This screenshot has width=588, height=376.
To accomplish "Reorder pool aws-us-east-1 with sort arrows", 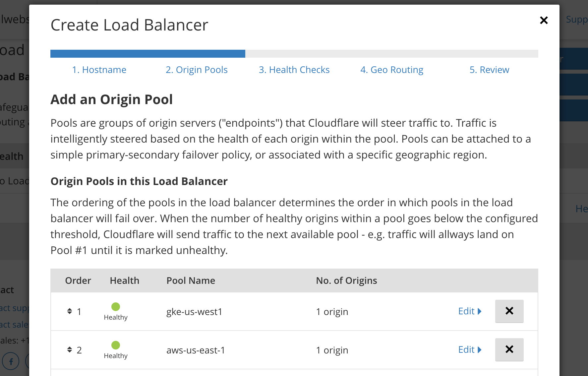I will click(x=70, y=349).
